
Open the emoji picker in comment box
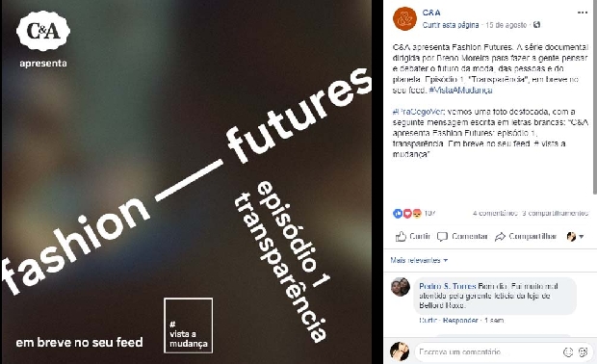[x=568, y=352]
